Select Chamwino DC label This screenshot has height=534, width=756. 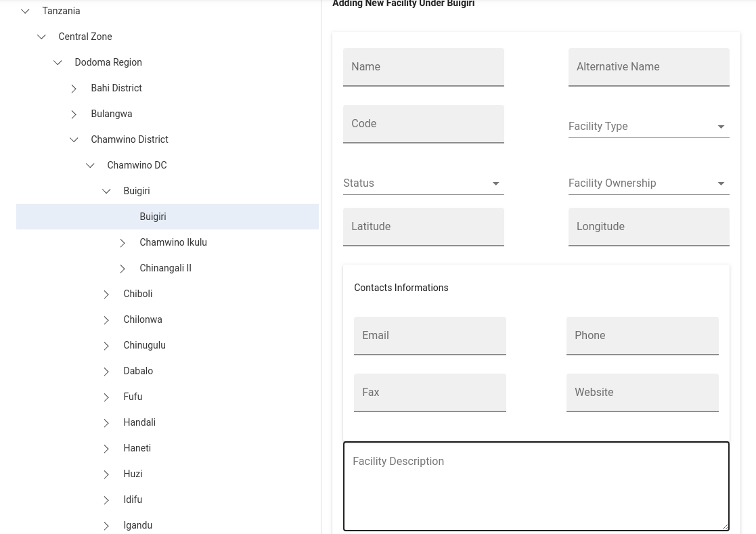[137, 165]
